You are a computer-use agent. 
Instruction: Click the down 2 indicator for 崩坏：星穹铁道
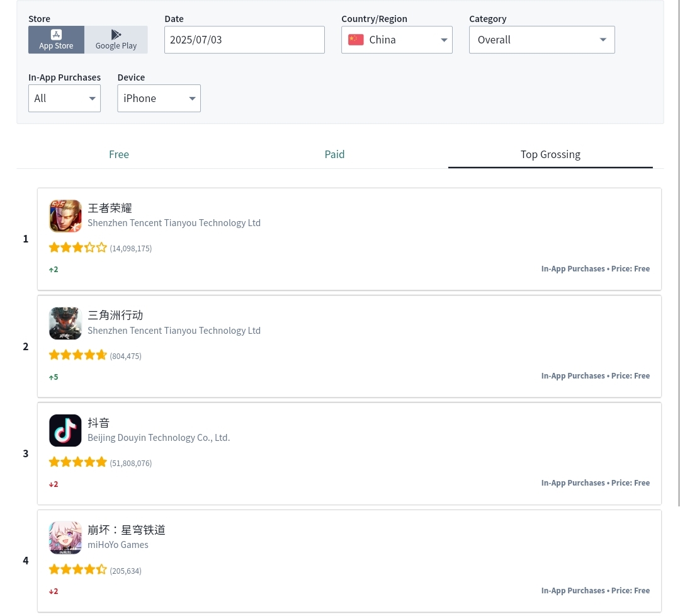(x=54, y=591)
